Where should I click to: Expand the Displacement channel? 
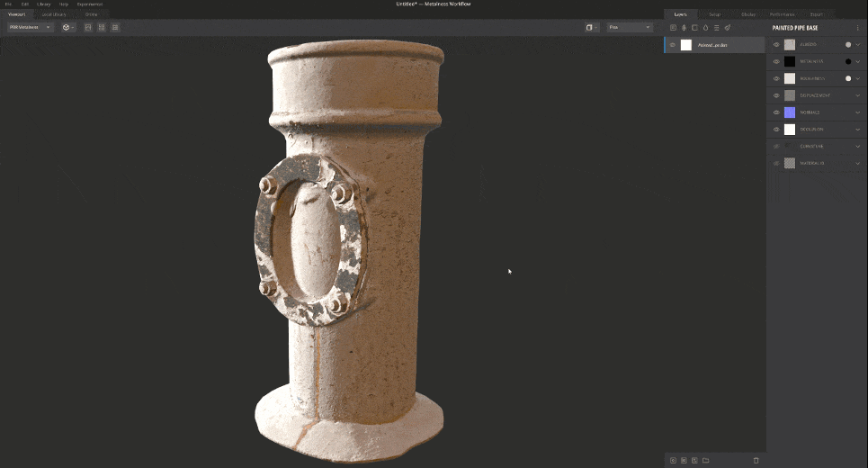[x=858, y=95]
